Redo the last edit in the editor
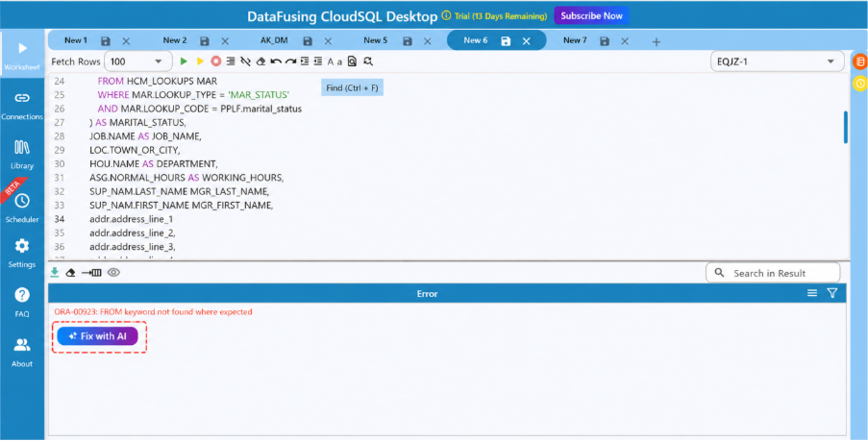This screenshot has width=868, height=441. pyautogui.click(x=290, y=61)
